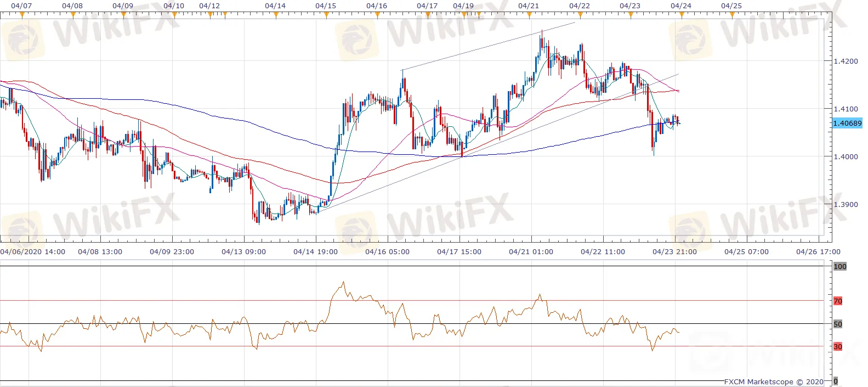Click the RSI 100 scale label
The image size is (868, 387).
839,266
